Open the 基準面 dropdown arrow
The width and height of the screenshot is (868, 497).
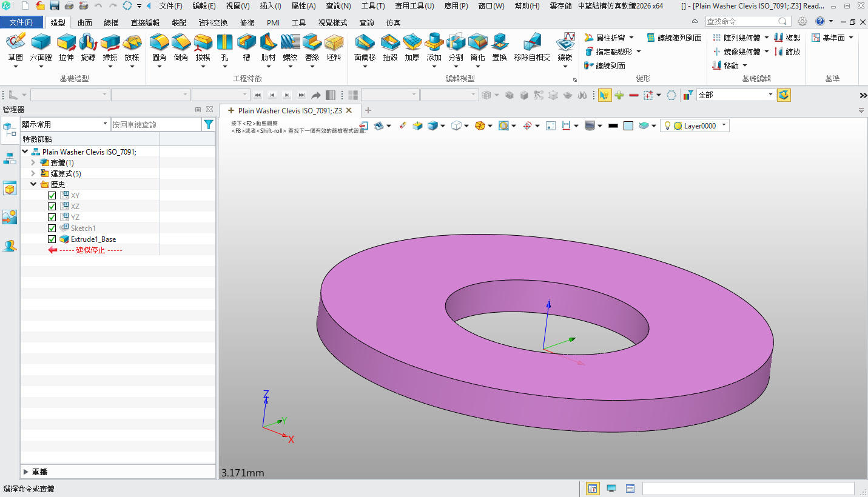(851, 38)
